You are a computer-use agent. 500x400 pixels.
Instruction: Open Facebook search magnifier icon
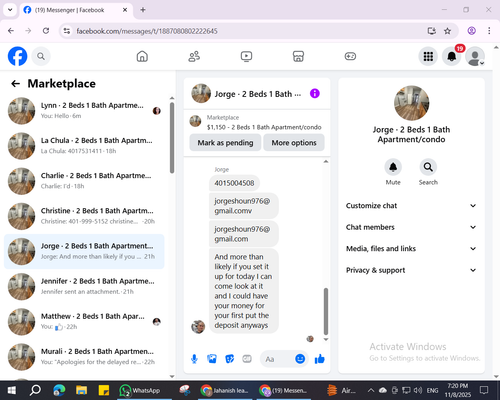41,56
